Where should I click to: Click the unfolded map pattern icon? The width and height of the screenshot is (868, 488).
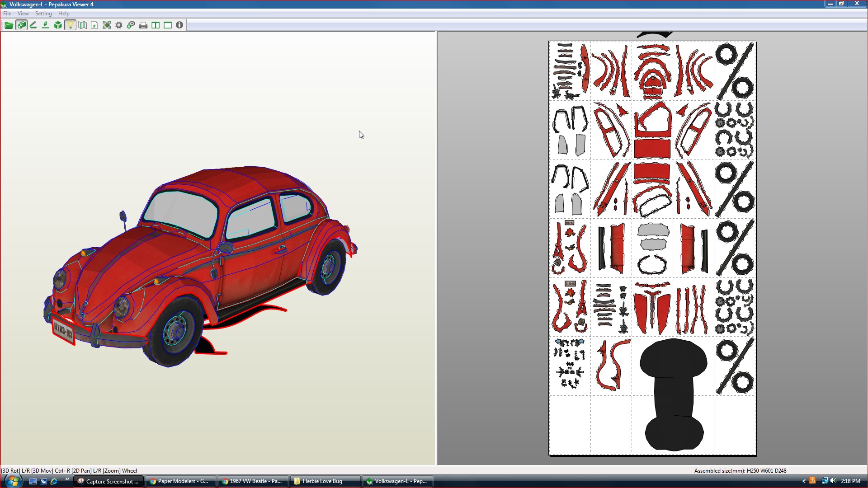coord(82,25)
